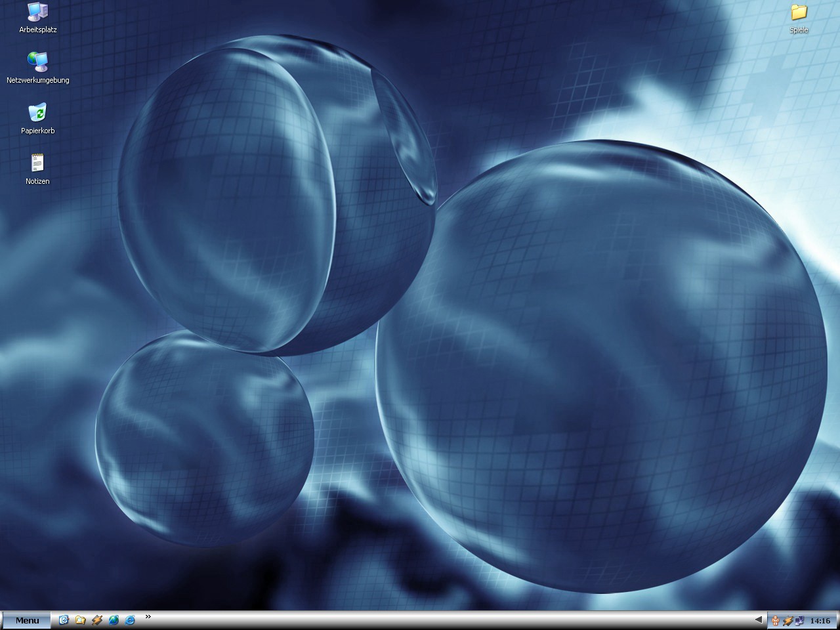840x630 pixels.
Task: Launch the globe browser quick launch icon
Action: coord(114,620)
